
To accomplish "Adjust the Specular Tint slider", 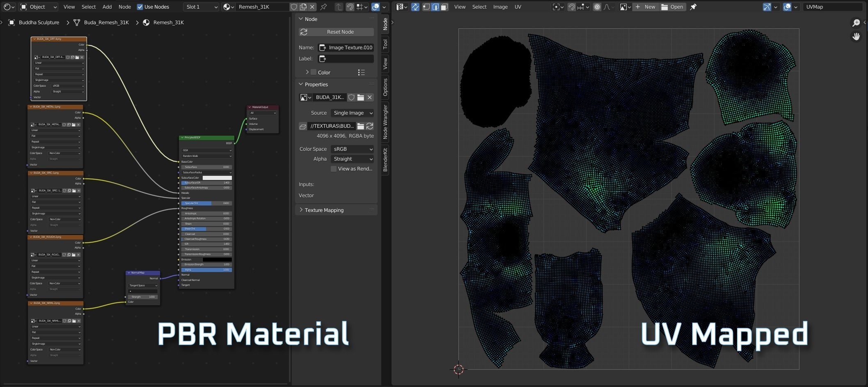I will 206,203.
